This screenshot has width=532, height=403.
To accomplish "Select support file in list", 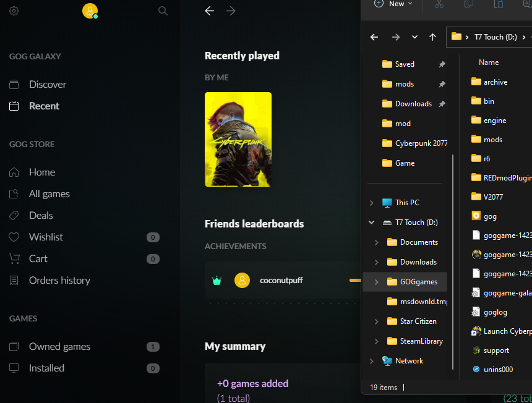I will click(x=491, y=350).
